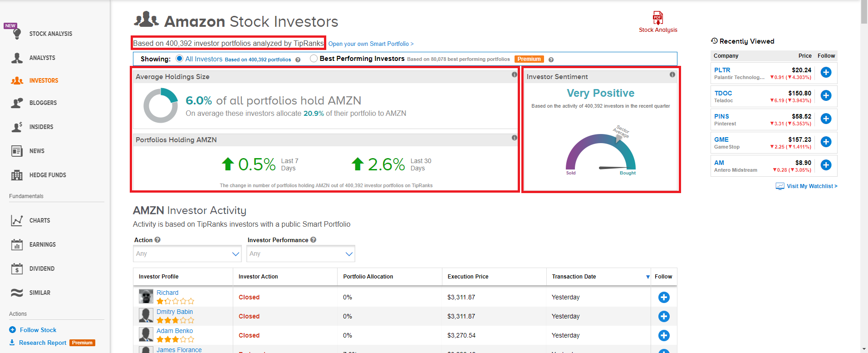The height and width of the screenshot is (353, 868).
Task: Sort by Transaction Date column arrow
Action: tap(647, 277)
